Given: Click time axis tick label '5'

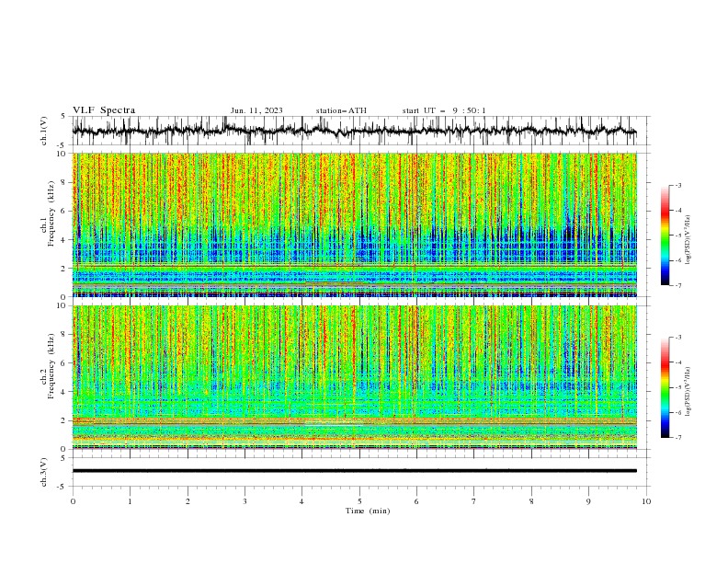Looking at the screenshot, I should pos(359,501).
